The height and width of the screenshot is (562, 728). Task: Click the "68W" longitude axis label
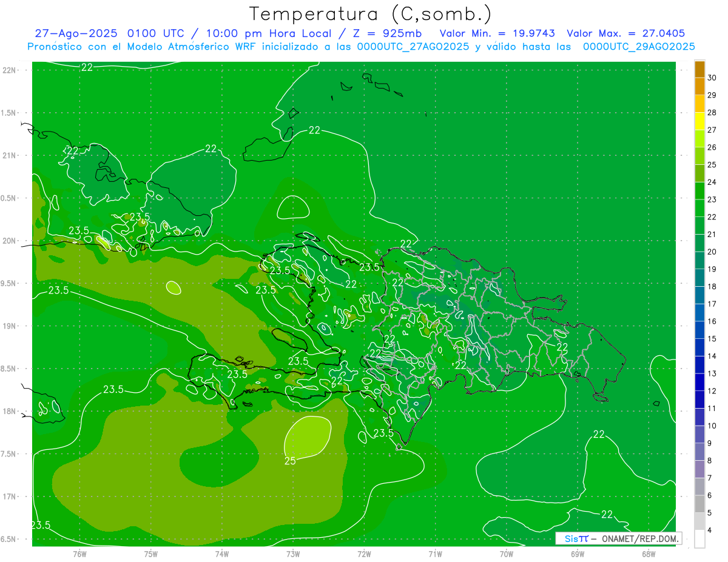[x=649, y=554]
